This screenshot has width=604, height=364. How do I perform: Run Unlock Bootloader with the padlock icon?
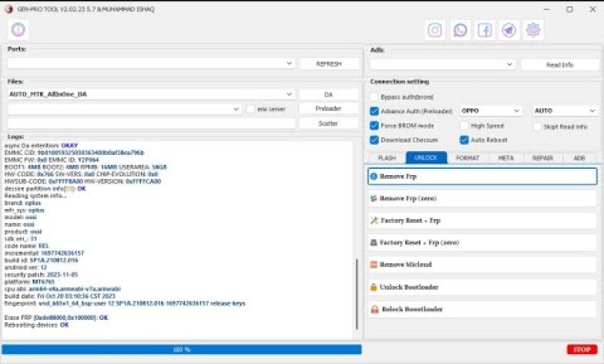click(482, 287)
